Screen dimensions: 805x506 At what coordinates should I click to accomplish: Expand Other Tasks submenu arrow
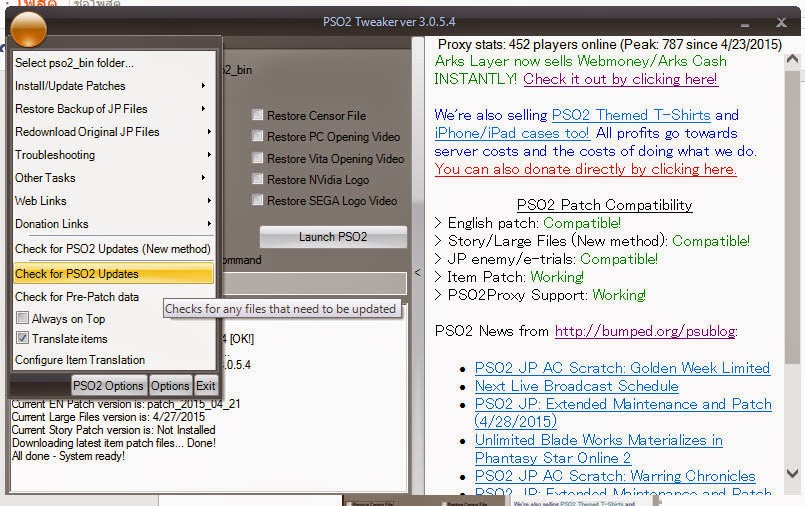204,178
